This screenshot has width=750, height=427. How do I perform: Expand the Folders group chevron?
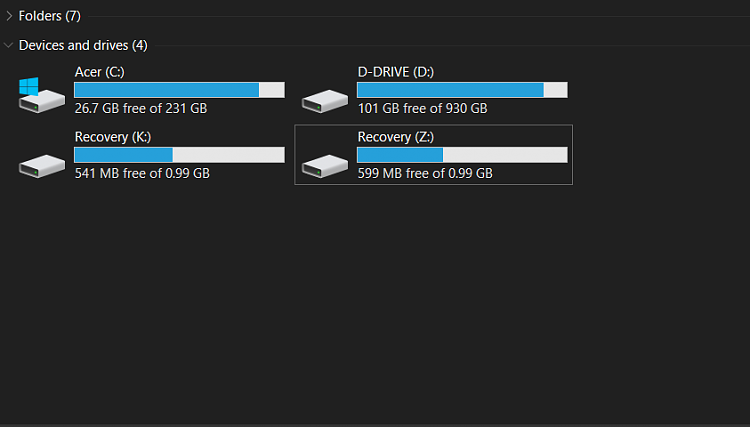point(9,16)
